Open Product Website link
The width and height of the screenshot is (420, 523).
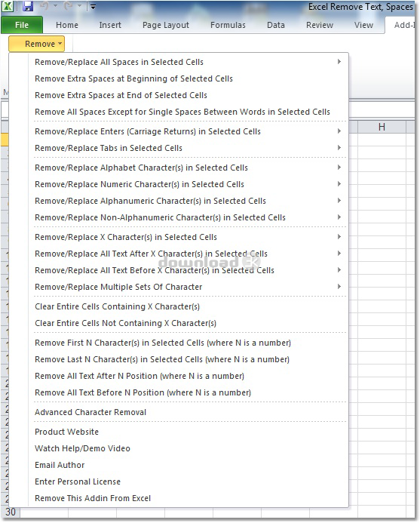[x=66, y=432]
